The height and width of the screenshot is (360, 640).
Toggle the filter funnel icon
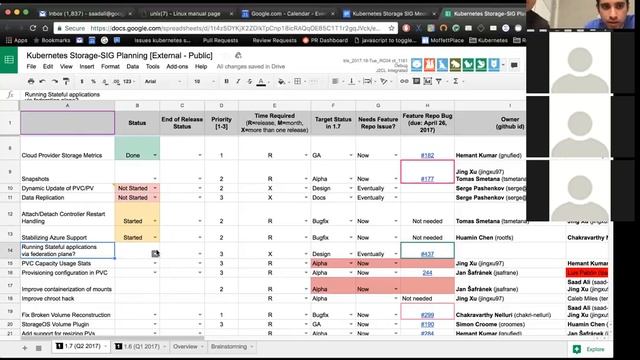439,81
